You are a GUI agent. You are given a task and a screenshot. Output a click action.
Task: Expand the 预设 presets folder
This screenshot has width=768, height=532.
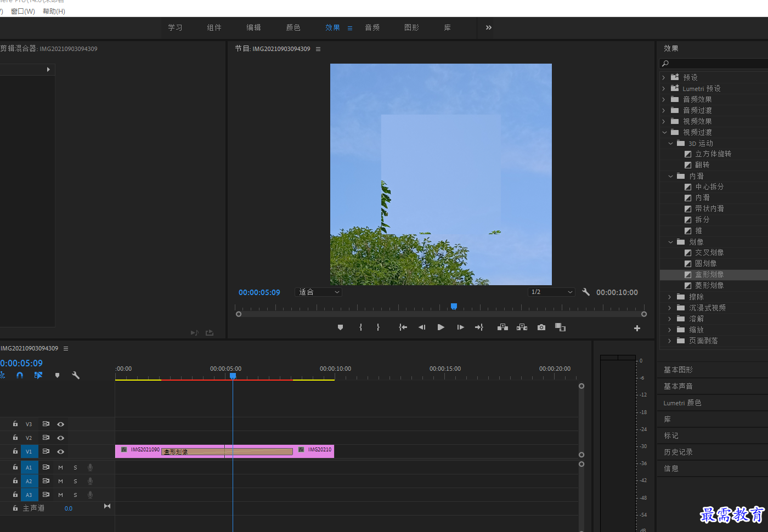point(664,77)
